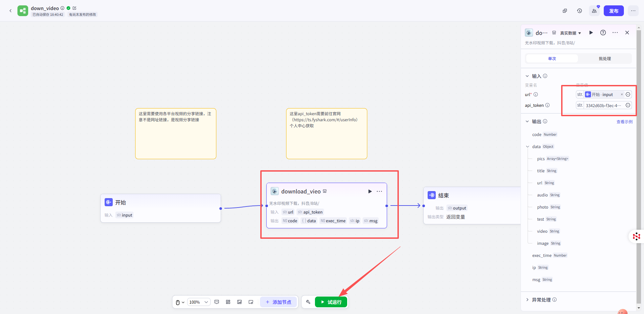This screenshot has height=314, width=644.
Task: Open the debug wrench tool in bottom toolbar
Action: (308, 302)
